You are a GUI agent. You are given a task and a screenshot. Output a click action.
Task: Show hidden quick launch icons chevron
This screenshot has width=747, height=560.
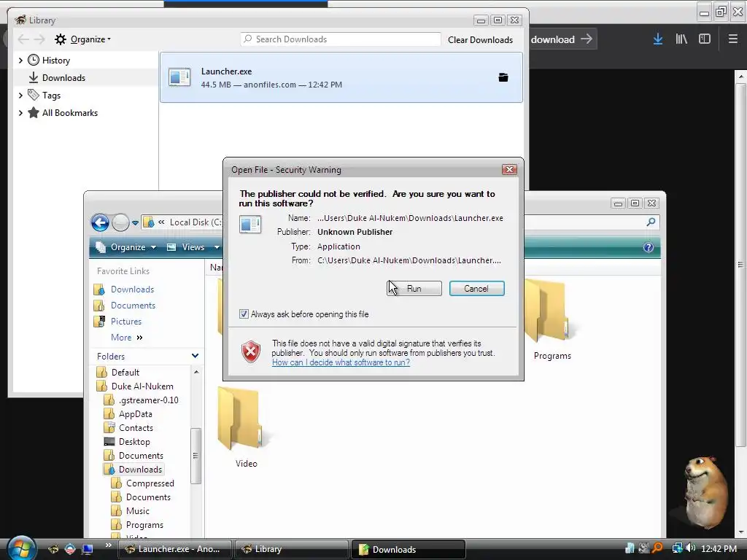tap(108, 545)
